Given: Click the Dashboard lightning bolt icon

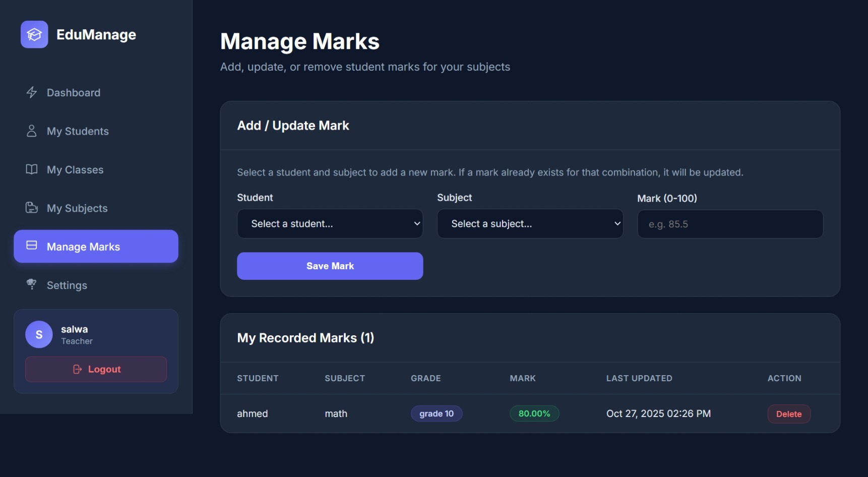Looking at the screenshot, I should (32, 92).
